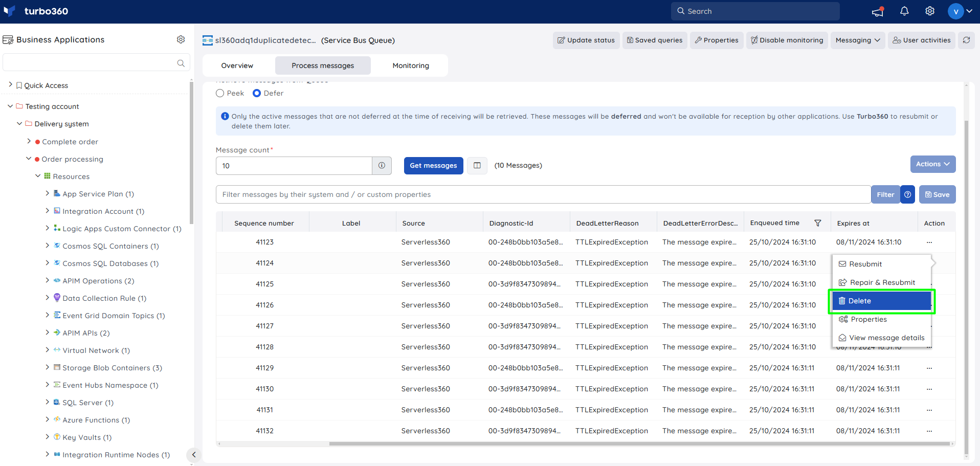The image size is (980, 466).
Task: Open Saved queries
Action: click(x=655, y=40)
